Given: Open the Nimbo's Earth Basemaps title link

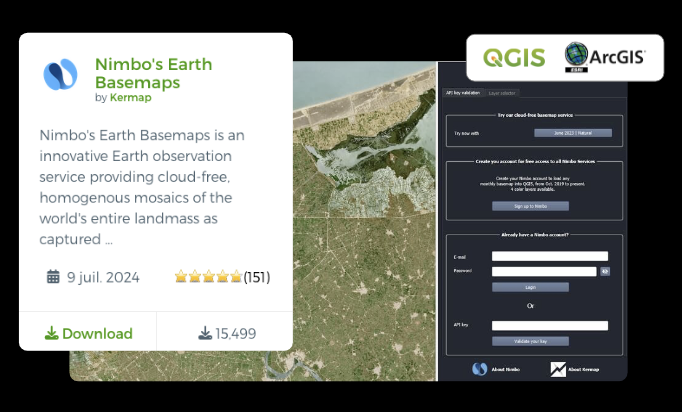Looking at the screenshot, I should [154, 73].
